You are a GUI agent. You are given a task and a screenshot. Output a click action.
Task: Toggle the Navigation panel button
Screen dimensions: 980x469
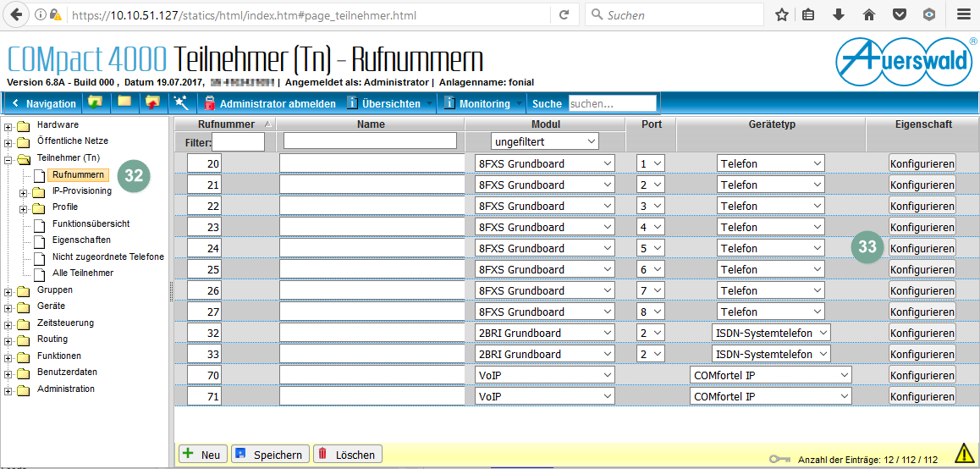[x=44, y=103]
